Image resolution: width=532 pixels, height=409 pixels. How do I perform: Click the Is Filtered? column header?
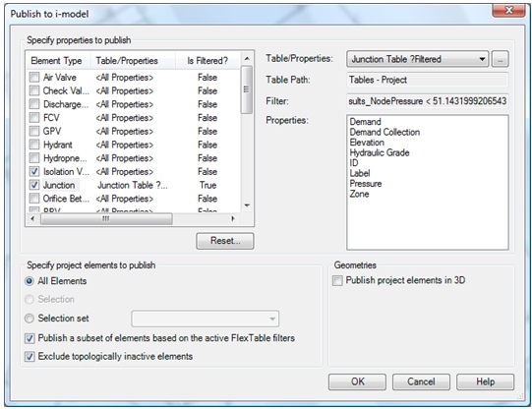pyautogui.click(x=207, y=61)
